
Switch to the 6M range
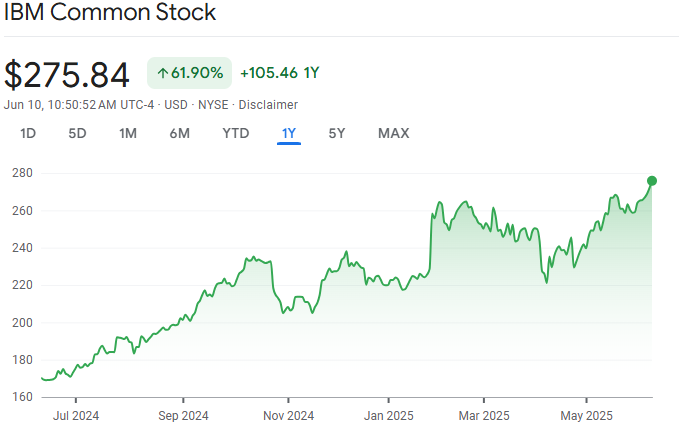point(179,133)
